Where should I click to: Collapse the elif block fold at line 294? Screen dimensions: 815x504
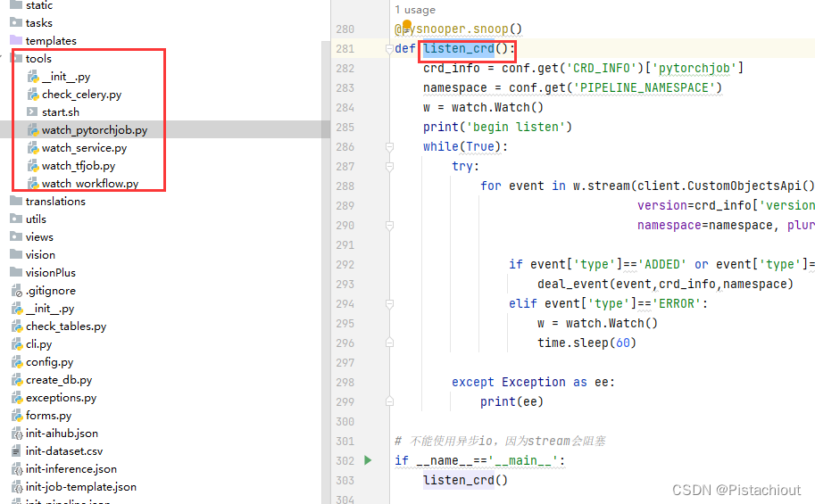[x=389, y=304]
